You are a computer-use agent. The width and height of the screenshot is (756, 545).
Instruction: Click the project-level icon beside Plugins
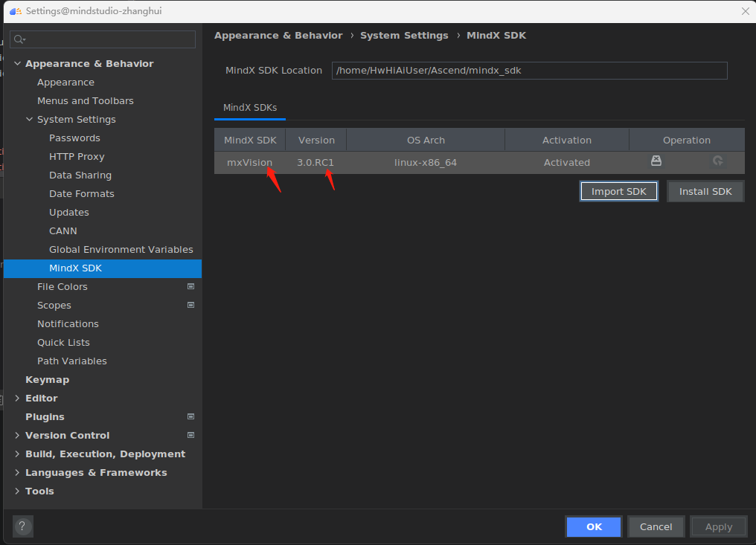click(x=191, y=417)
